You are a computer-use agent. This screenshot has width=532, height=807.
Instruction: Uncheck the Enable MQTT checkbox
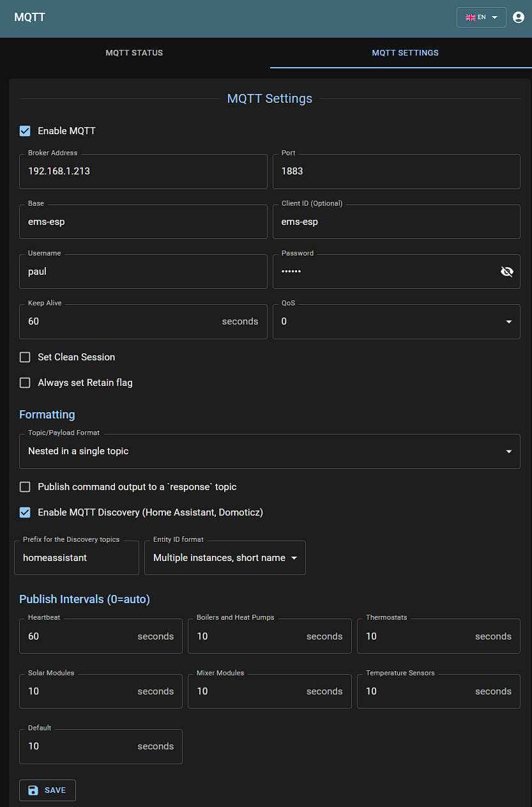coord(25,131)
